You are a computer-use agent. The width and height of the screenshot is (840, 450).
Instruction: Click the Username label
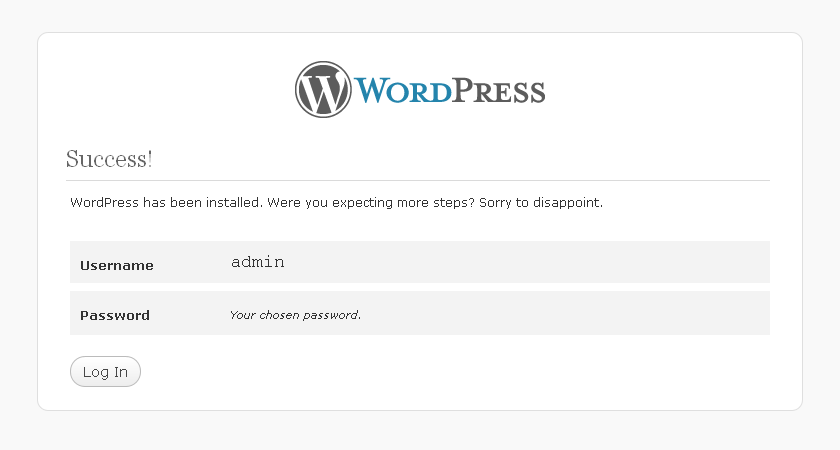click(117, 265)
